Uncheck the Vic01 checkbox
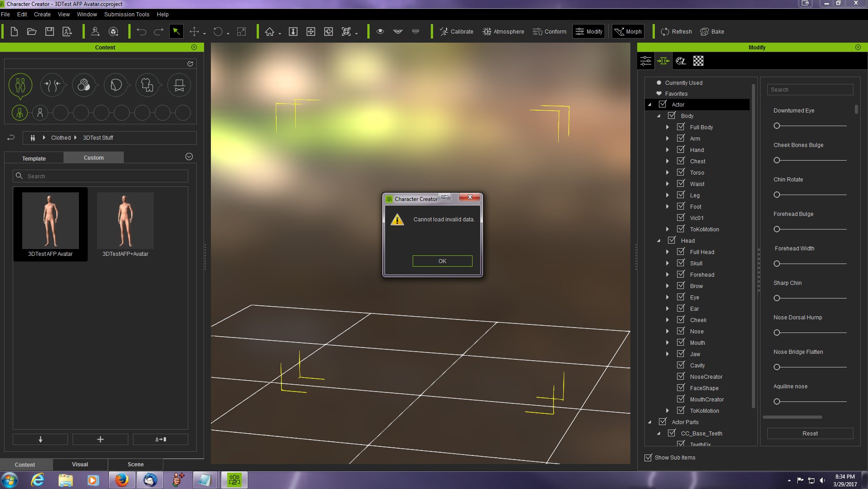Screen dimensions: 868x489 (681, 218)
